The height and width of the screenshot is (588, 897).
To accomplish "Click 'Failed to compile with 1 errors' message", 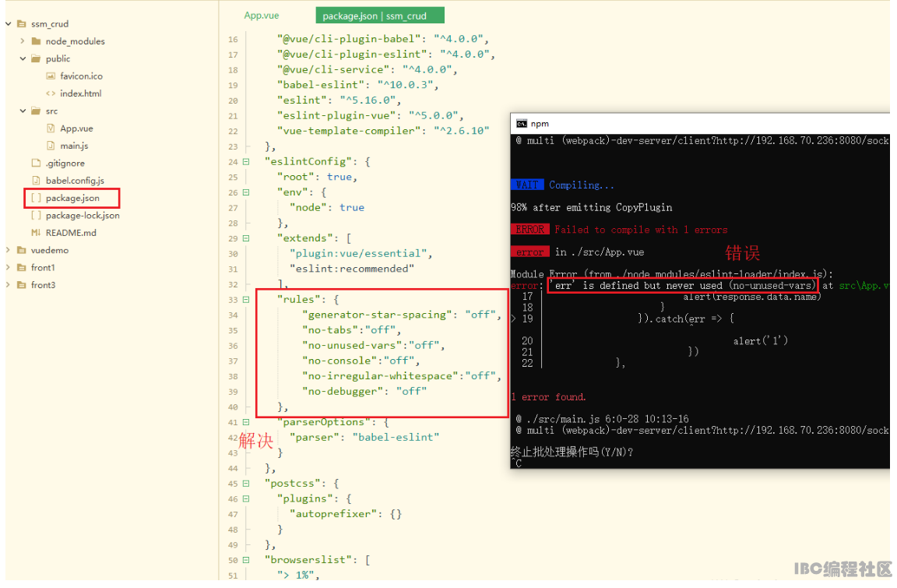I will click(641, 230).
